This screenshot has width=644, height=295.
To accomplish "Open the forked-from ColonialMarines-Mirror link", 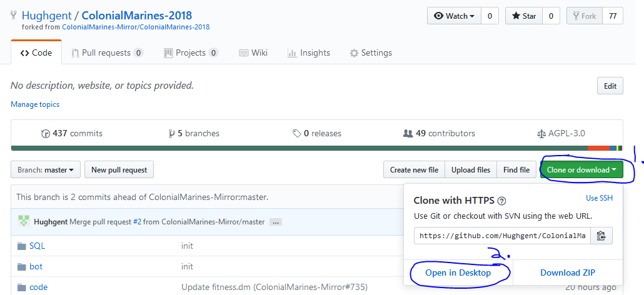I will (x=136, y=27).
